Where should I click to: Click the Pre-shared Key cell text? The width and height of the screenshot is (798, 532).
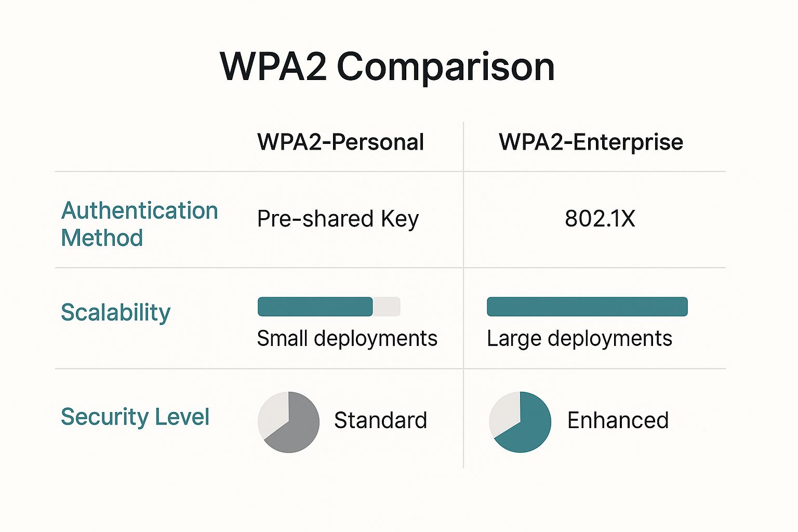[x=338, y=219]
